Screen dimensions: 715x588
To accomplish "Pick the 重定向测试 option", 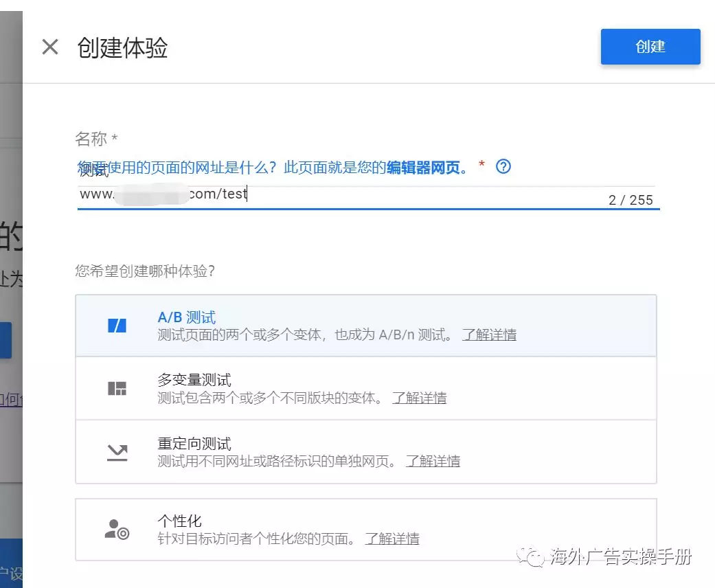I will (194, 443).
